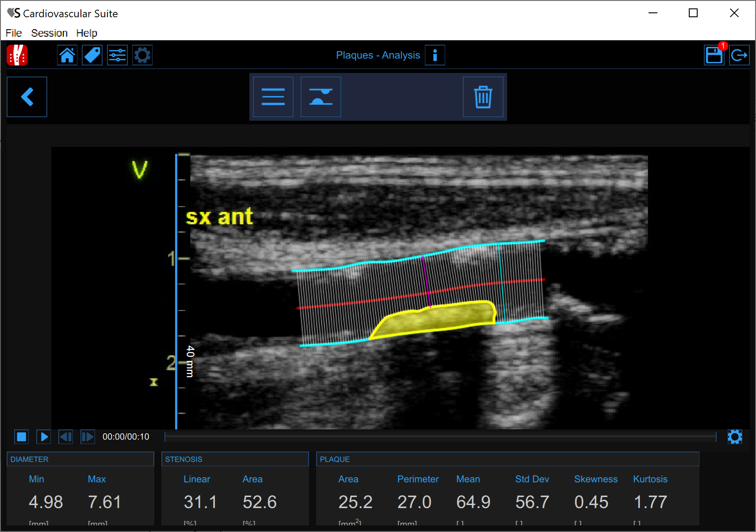756x532 pixels.
Task: Click the info button beside Plaques - Analysis
Action: 435,55
